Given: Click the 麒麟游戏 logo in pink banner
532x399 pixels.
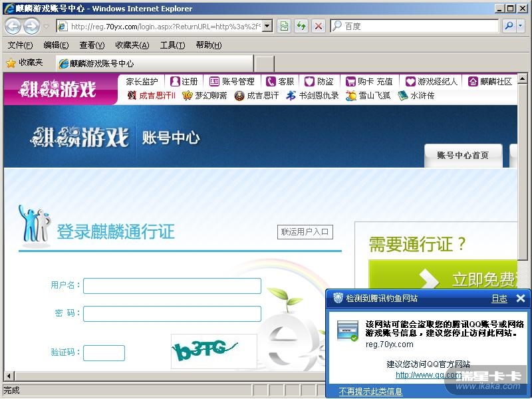Looking at the screenshot, I should tap(57, 89).
